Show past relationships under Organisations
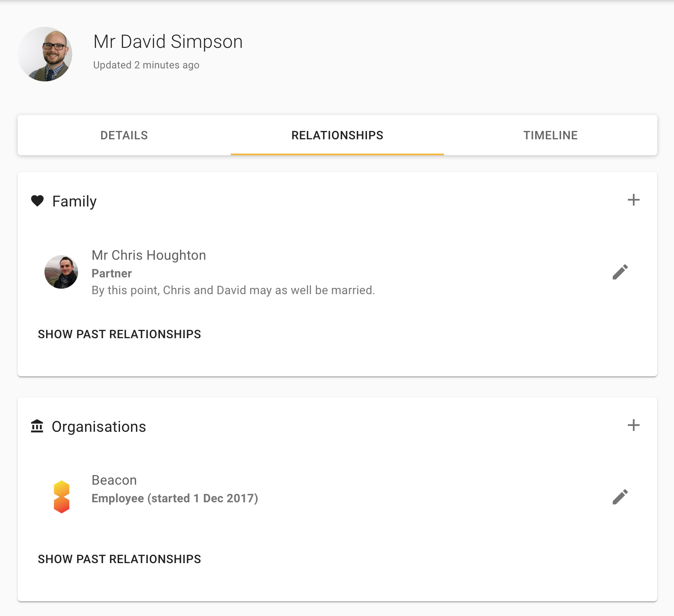Viewport: 674px width, 616px height. 119,559
